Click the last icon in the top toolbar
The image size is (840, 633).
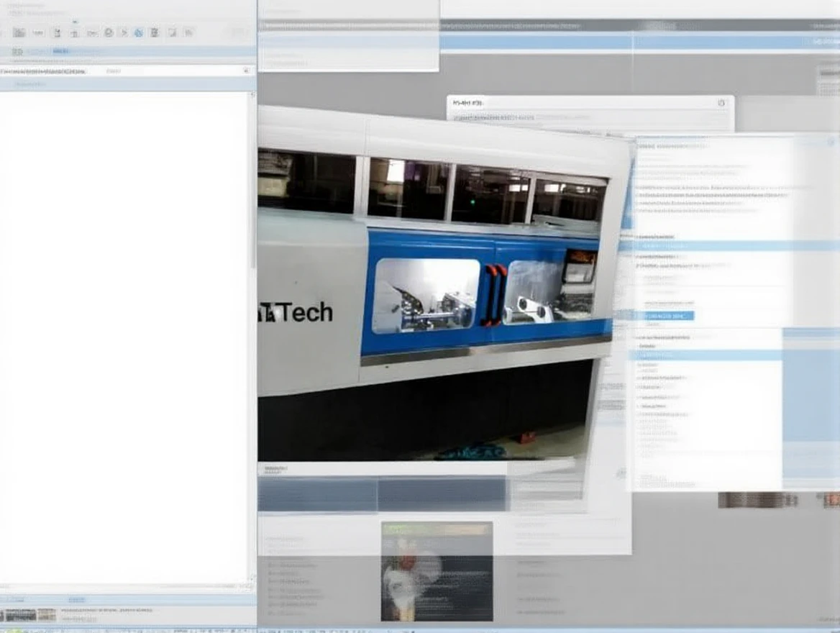(x=188, y=32)
